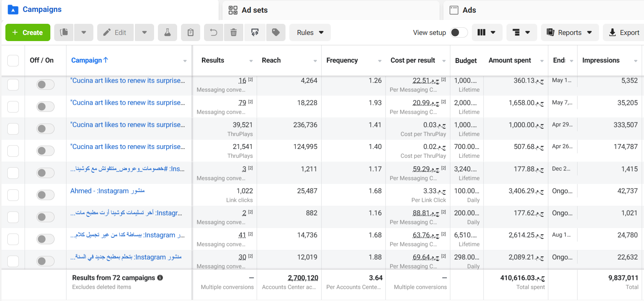
Task: Sort by the Amount spent column header
Action: tap(510, 60)
